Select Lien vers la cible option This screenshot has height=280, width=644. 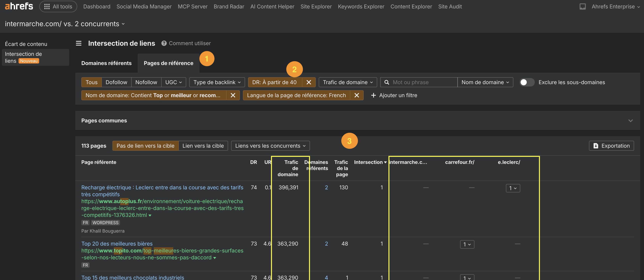(x=203, y=146)
